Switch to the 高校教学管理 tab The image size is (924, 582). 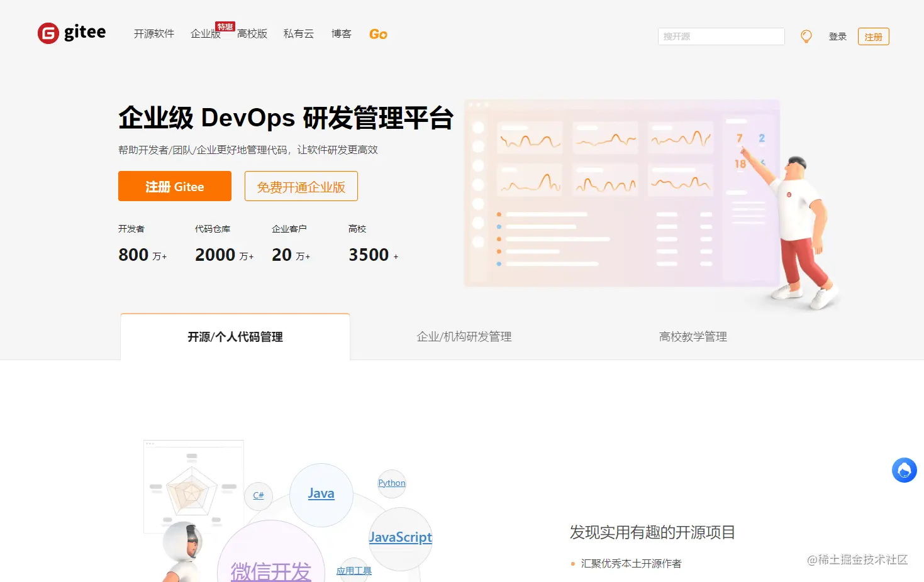click(693, 337)
